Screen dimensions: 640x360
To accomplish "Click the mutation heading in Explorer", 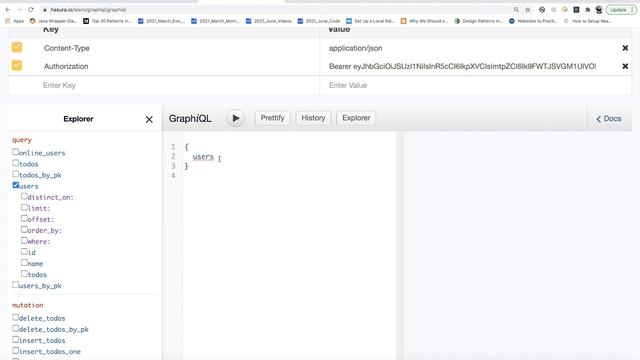I will [27, 305].
